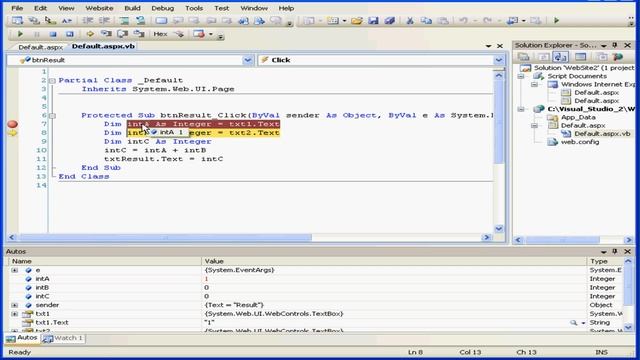640x360 pixels.
Task: Open the Breakpoints window icon on the debug toolbar
Action: (199, 34)
